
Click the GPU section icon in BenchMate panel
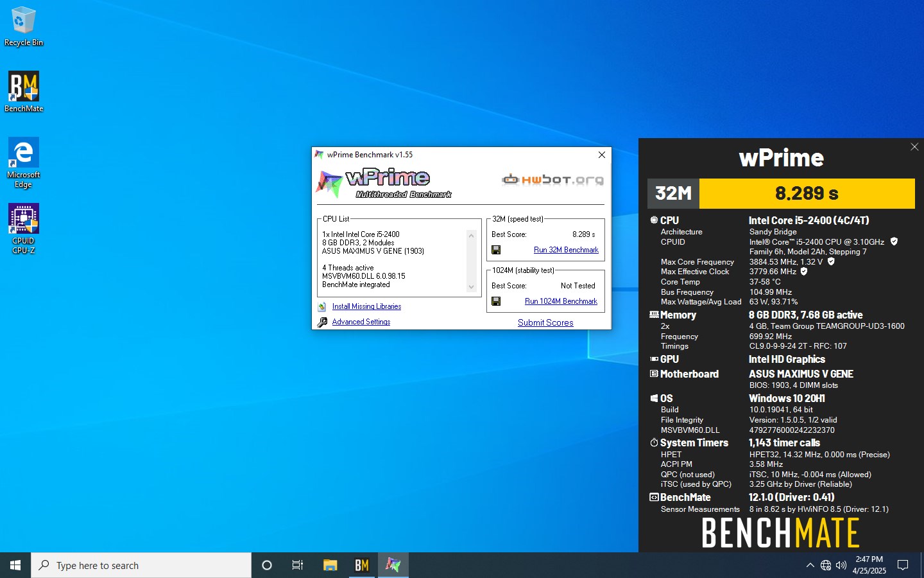pos(654,359)
